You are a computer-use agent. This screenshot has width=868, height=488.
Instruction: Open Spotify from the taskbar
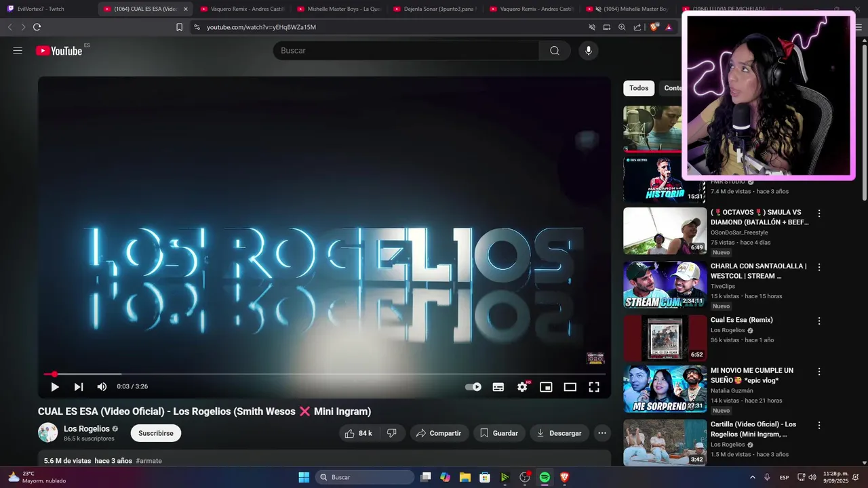pos(545,477)
